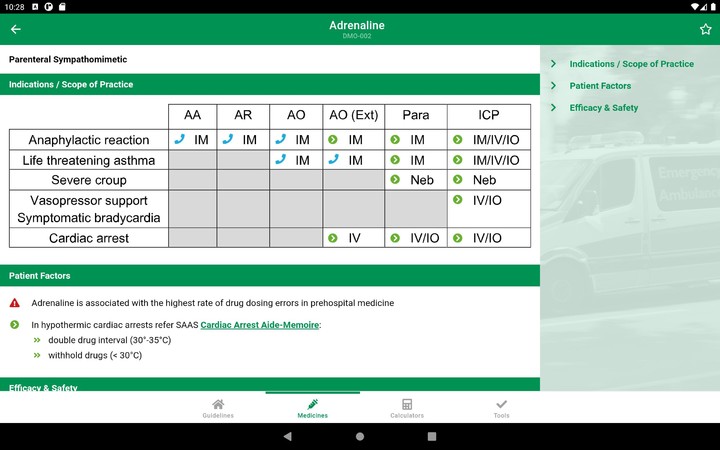Tap the Android recent apps square button

point(432,436)
